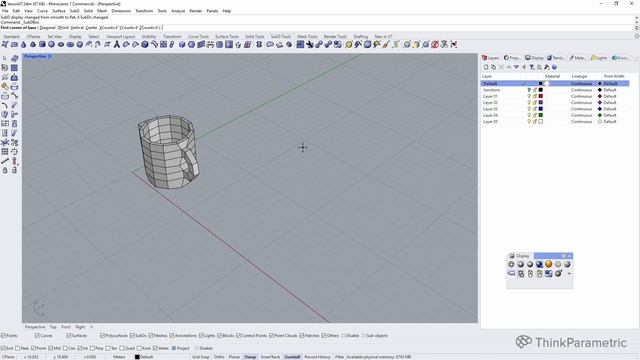The width and height of the screenshot is (640, 360).
Task: Open the layer filter funnel icon
Action: [x=531, y=67]
